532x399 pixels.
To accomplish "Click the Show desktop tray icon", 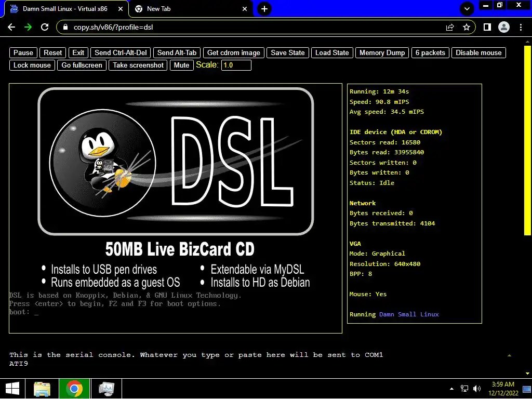I will coord(527,389).
